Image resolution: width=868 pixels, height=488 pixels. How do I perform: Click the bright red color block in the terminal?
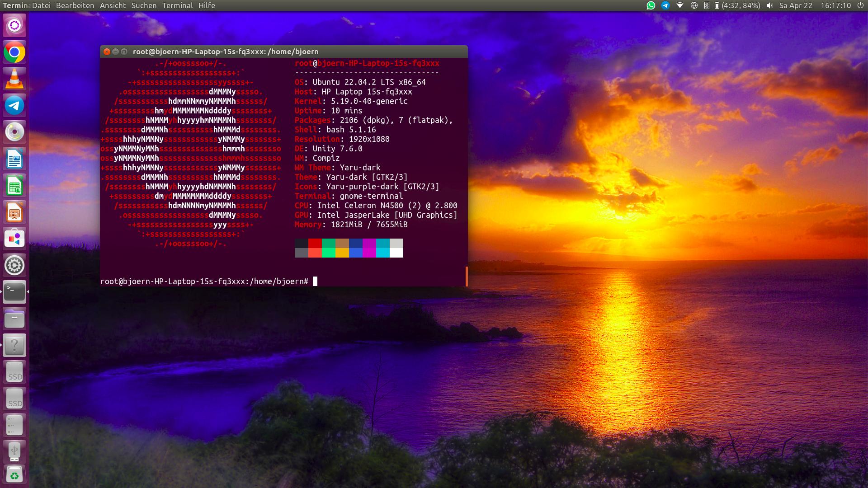tap(315, 253)
